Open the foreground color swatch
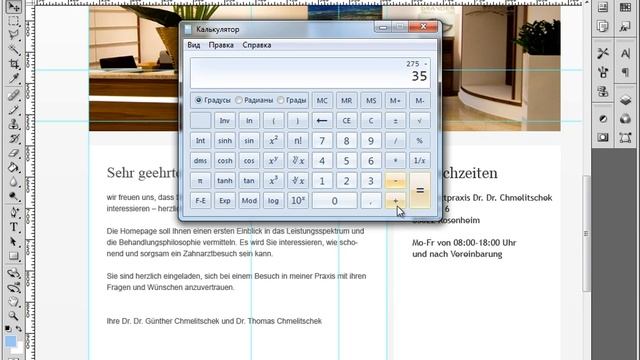Screen dimensions: 640x360 [x=11, y=341]
